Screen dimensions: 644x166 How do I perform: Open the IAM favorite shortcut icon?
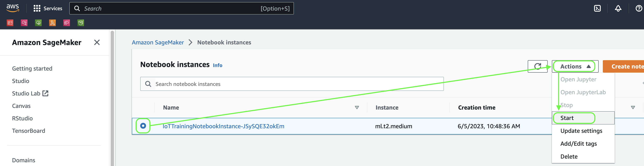(10, 23)
